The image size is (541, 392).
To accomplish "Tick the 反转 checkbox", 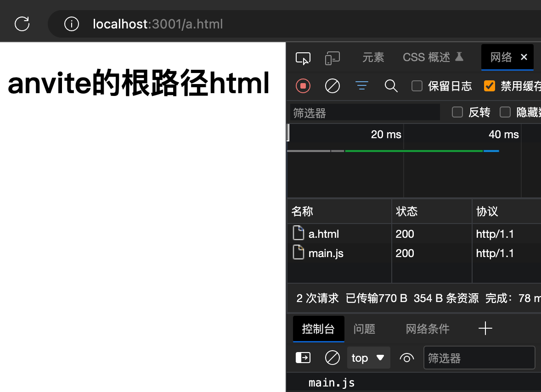I will (x=457, y=112).
